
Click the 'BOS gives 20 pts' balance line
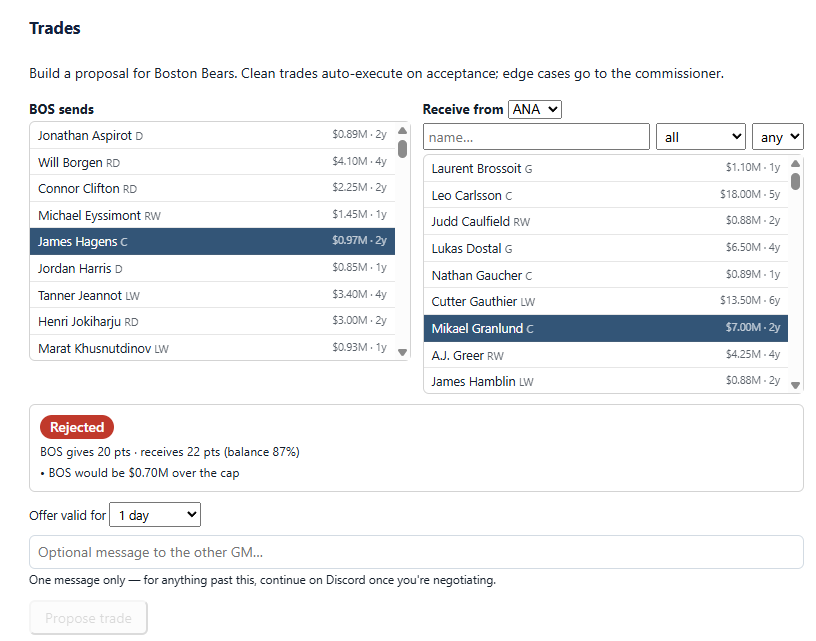click(170, 452)
